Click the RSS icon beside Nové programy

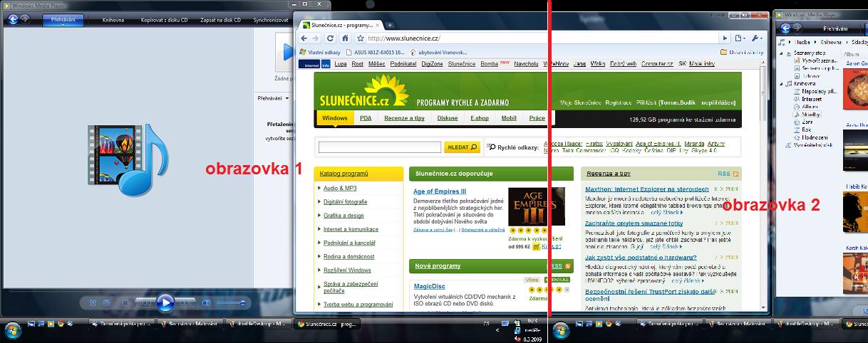[569, 266]
